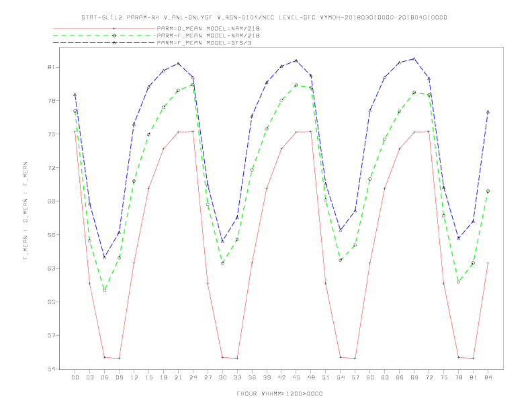Click the chart title line starting STAT=SL1L2
532x411 pixels.
(x=264, y=17)
